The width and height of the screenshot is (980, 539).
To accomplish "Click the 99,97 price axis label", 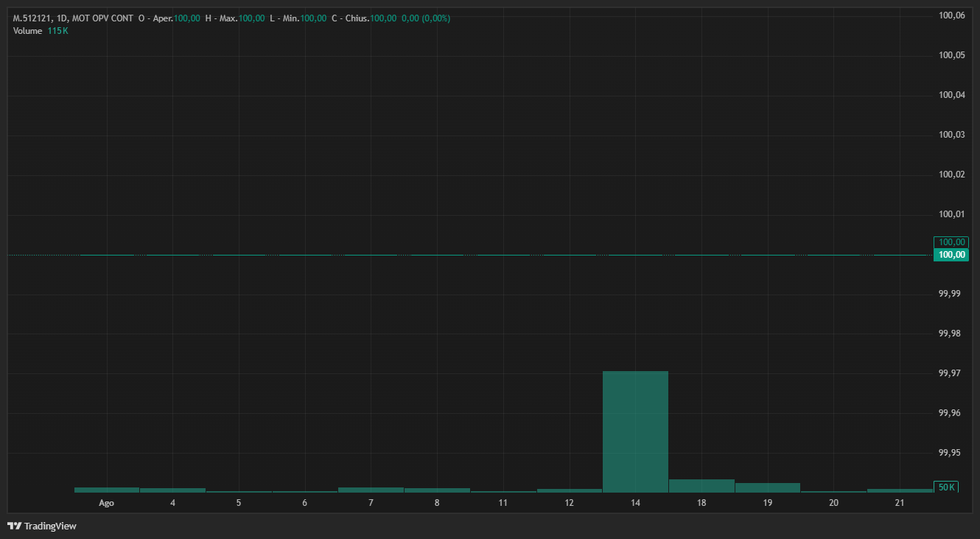I will 948,373.
